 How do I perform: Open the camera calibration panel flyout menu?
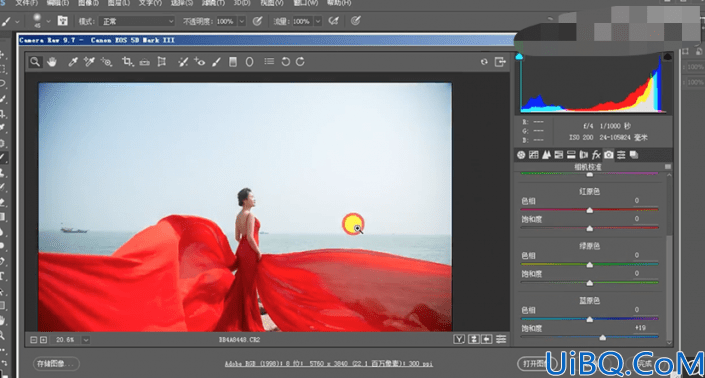(x=668, y=167)
